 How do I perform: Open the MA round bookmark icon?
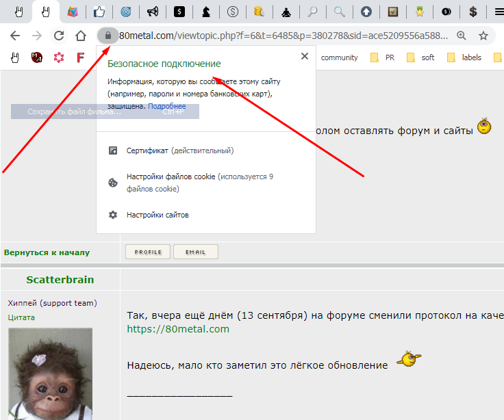(x=37, y=57)
